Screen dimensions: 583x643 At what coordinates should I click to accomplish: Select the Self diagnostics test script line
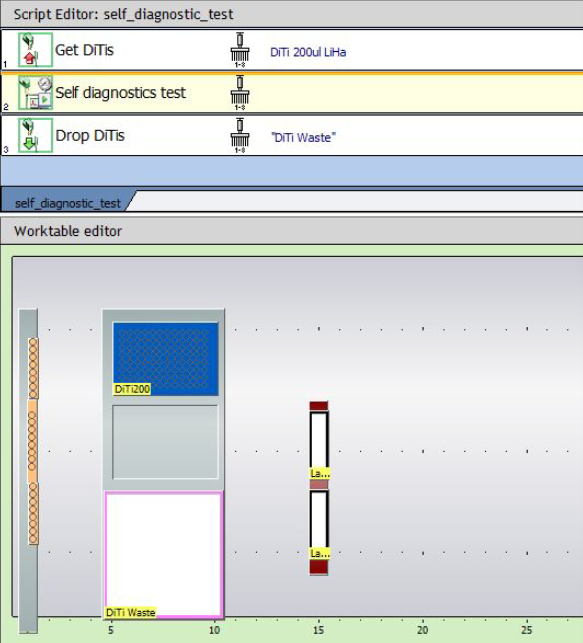pos(292,93)
